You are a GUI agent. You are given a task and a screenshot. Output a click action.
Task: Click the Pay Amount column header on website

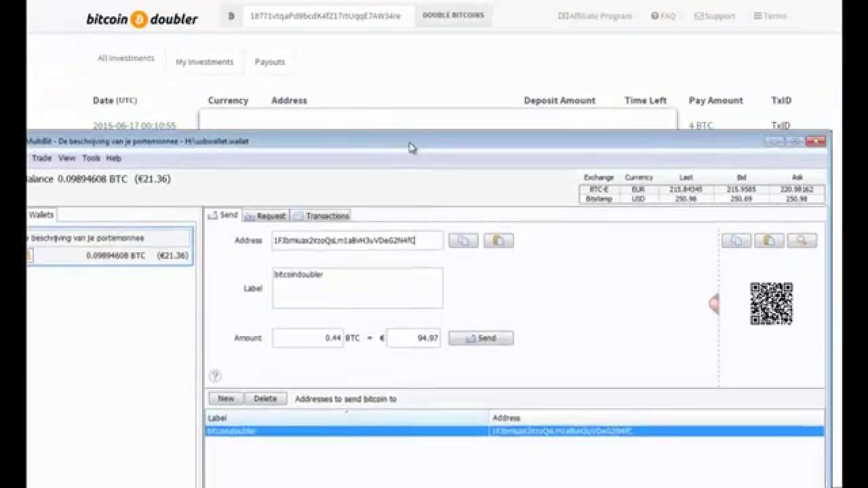click(x=716, y=100)
